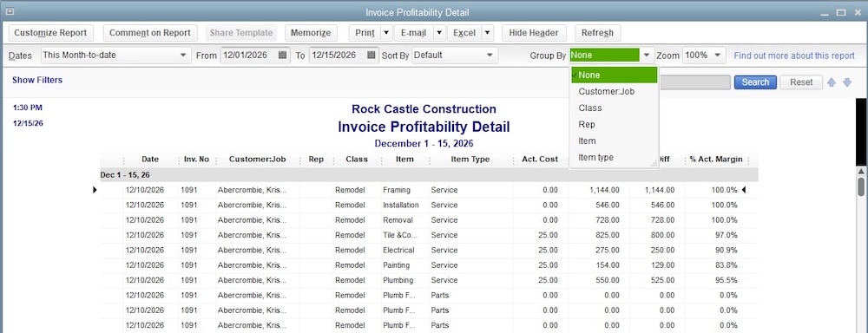Click the Rock Castle Construction title
Screen dimensions: 868x333
(x=424, y=109)
